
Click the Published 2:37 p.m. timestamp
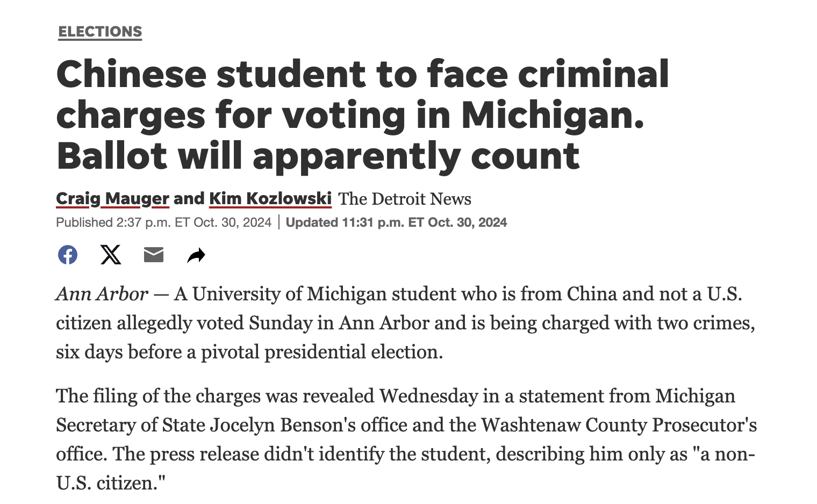[163, 222]
